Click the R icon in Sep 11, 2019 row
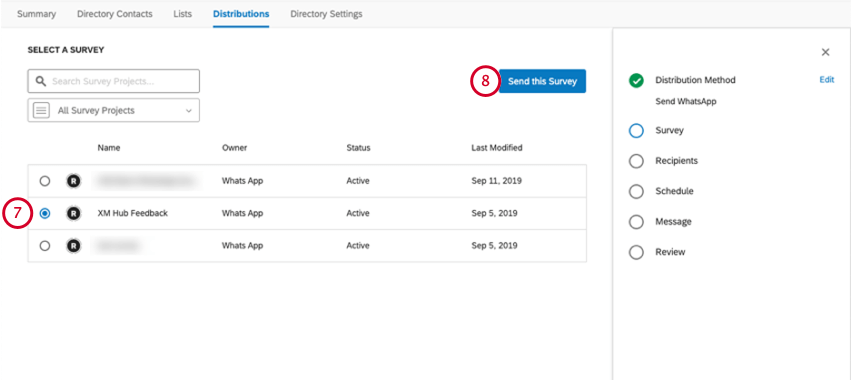Screen dimensions: 851x380 pyautogui.click(x=73, y=181)
